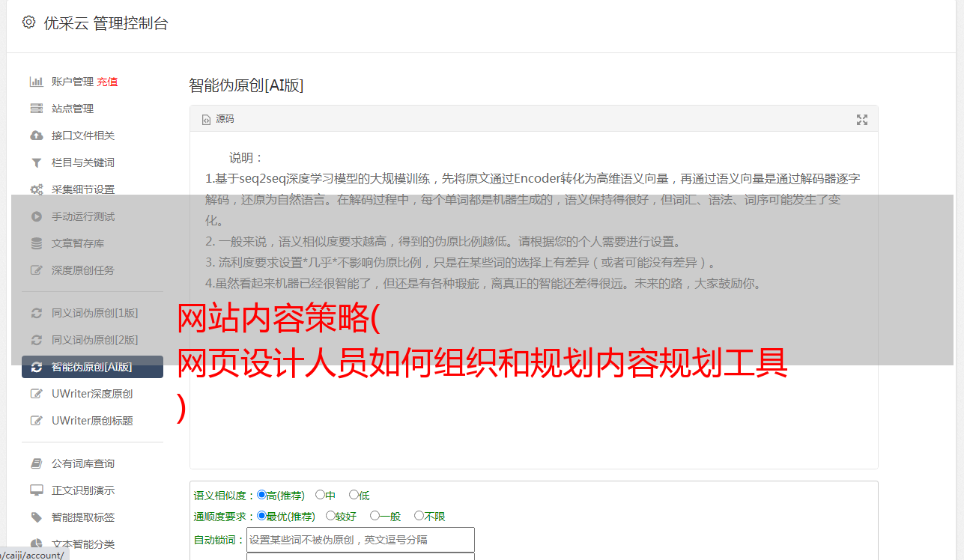Click the 自动锁词 input field
Viewport: 964px width, 560px height.
coord(360,540)
